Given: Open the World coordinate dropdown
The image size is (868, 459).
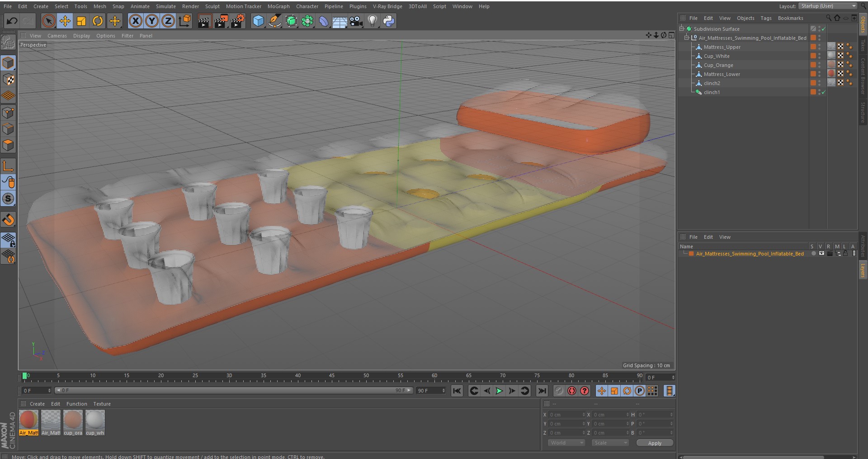Looking at the screenshot, I should [566, 443].
